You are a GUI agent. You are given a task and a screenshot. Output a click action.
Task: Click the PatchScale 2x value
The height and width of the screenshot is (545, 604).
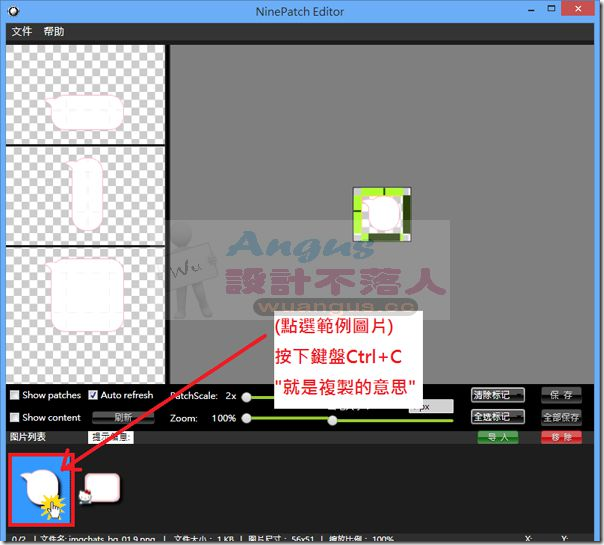pyautogui.click(x=231, y=396)
